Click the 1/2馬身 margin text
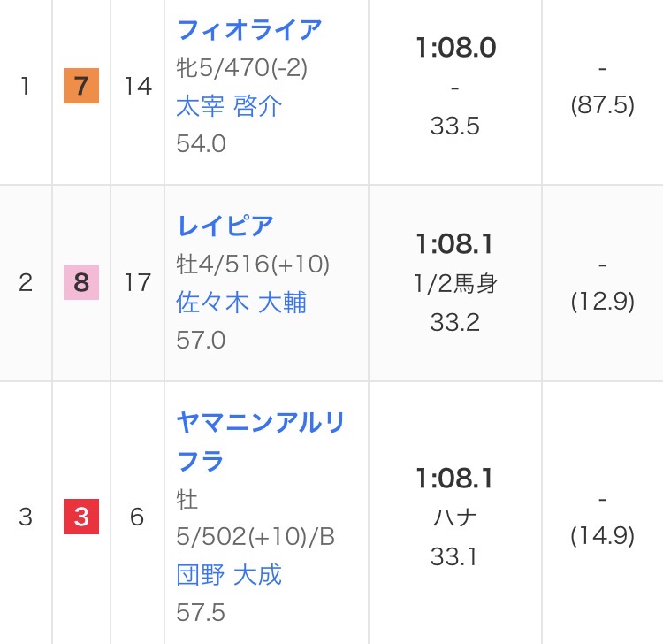The image size is (663, 644). coord(454,284)
